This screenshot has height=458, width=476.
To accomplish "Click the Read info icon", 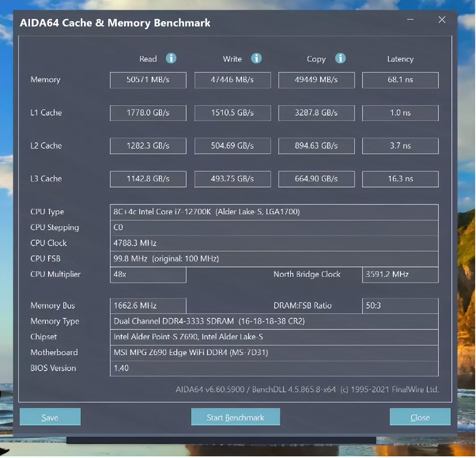I will (x=171, y=59).
